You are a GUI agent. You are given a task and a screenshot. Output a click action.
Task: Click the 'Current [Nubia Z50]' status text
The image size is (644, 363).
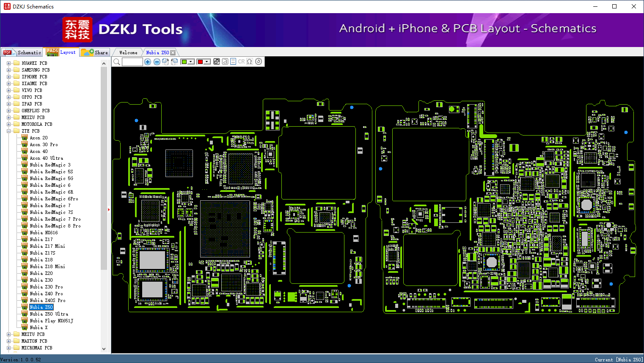pyautogui.click(x=619, y=360)
